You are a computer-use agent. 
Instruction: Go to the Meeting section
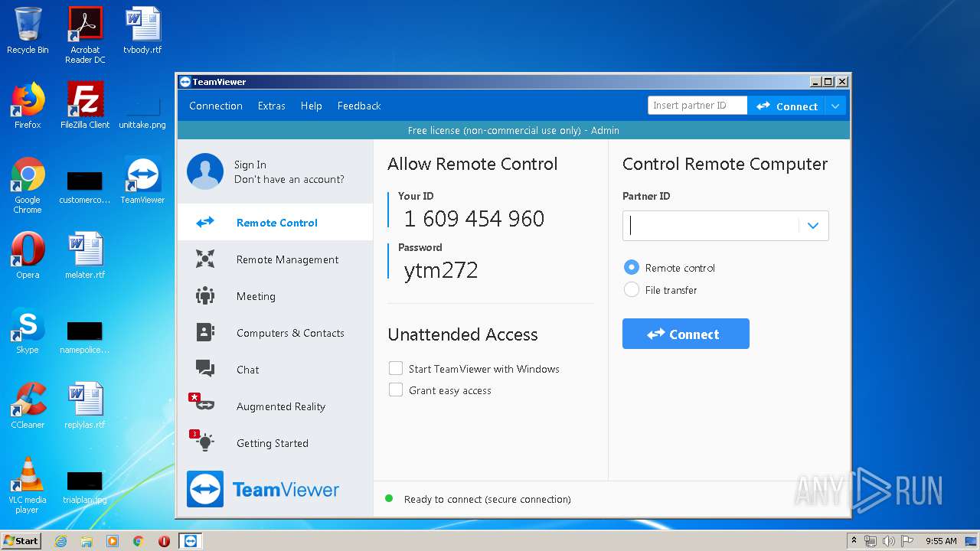pyautogui.click(x=276, y=296)
